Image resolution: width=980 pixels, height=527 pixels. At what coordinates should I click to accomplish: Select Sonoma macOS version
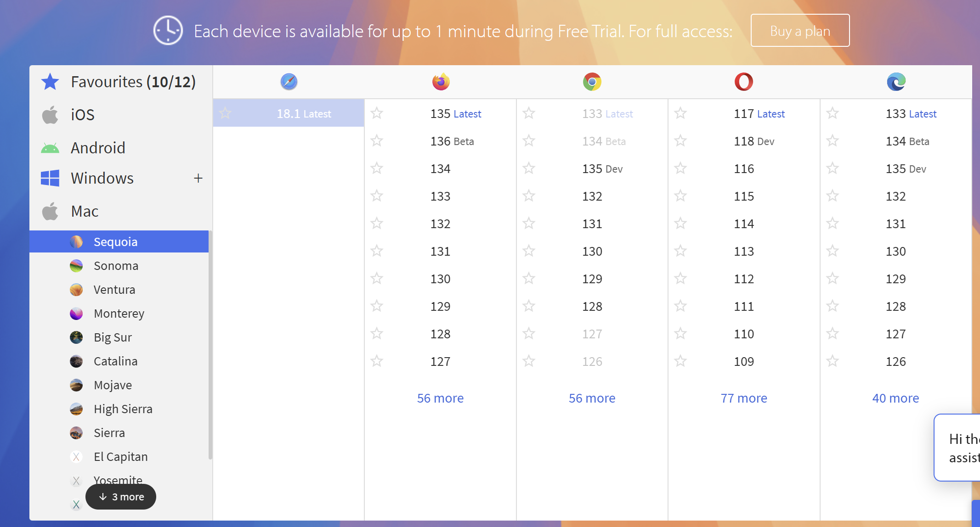116,266
